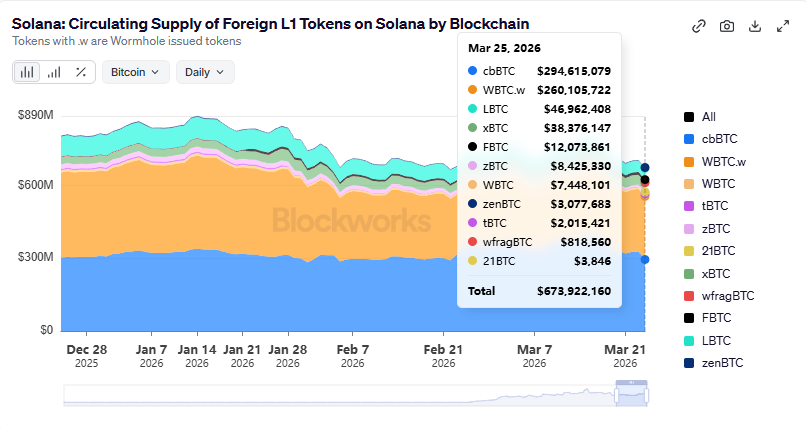The width and height of the screenshot is (806, 428).
Task: Switch to the cumulative chart view icon
Action: pyautogui.click(x=54, y=72)
